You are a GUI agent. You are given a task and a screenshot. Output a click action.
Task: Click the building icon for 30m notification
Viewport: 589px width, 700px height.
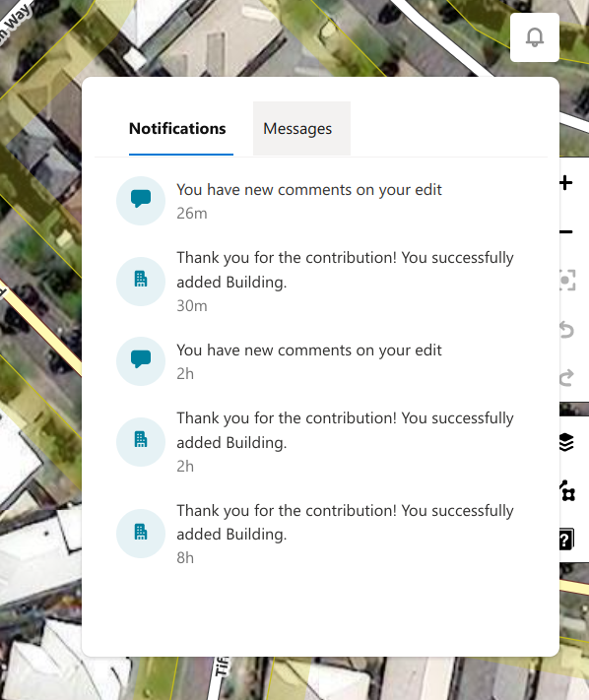tap(141, 282)
